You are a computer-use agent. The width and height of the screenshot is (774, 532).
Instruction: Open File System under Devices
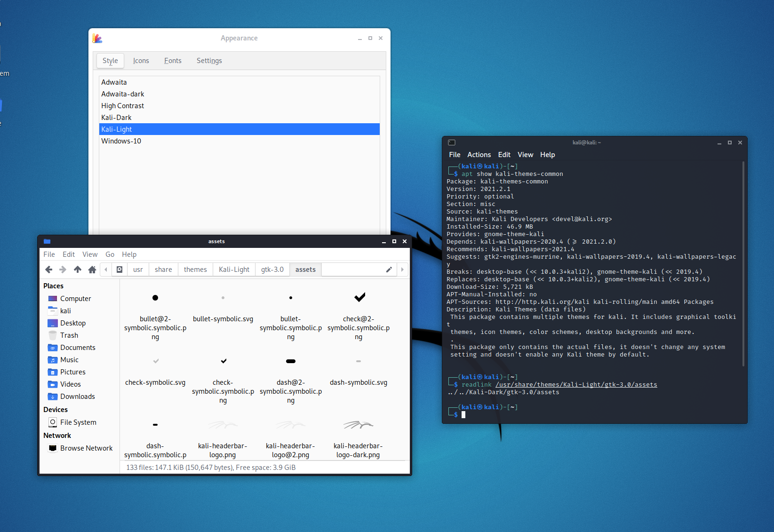78,422
